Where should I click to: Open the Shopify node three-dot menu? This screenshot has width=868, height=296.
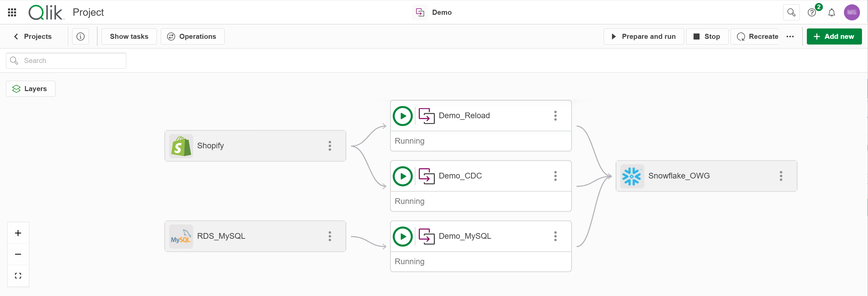(x=330, y=146)
